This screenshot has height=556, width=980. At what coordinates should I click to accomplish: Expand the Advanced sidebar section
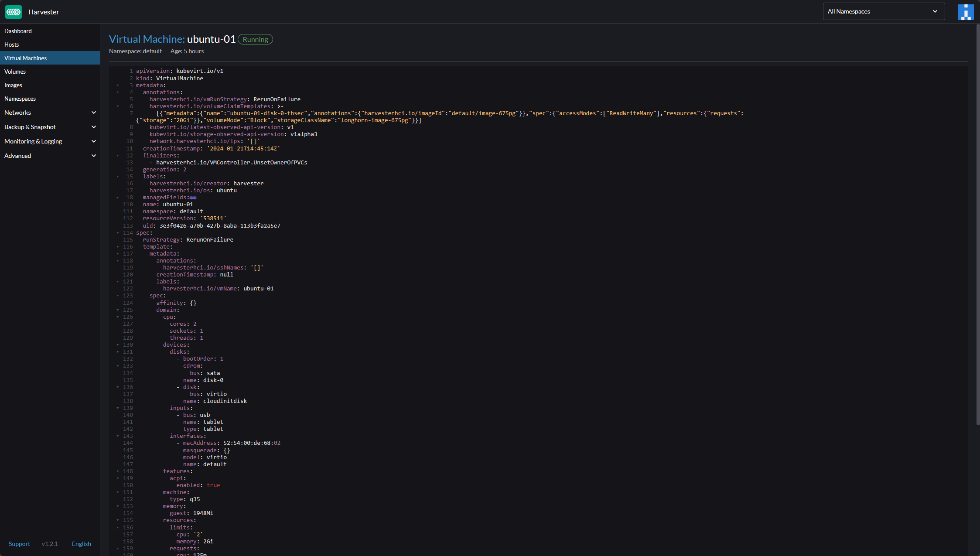93,156
